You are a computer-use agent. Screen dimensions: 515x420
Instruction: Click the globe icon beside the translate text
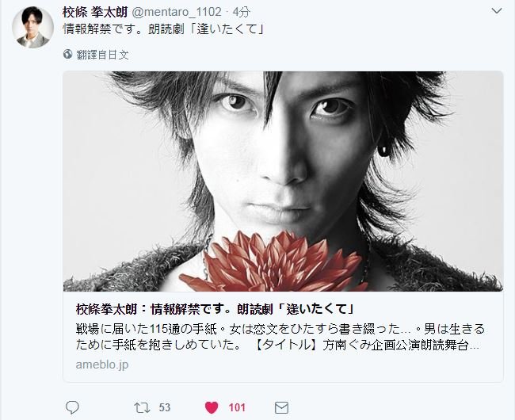pos(67,54)
